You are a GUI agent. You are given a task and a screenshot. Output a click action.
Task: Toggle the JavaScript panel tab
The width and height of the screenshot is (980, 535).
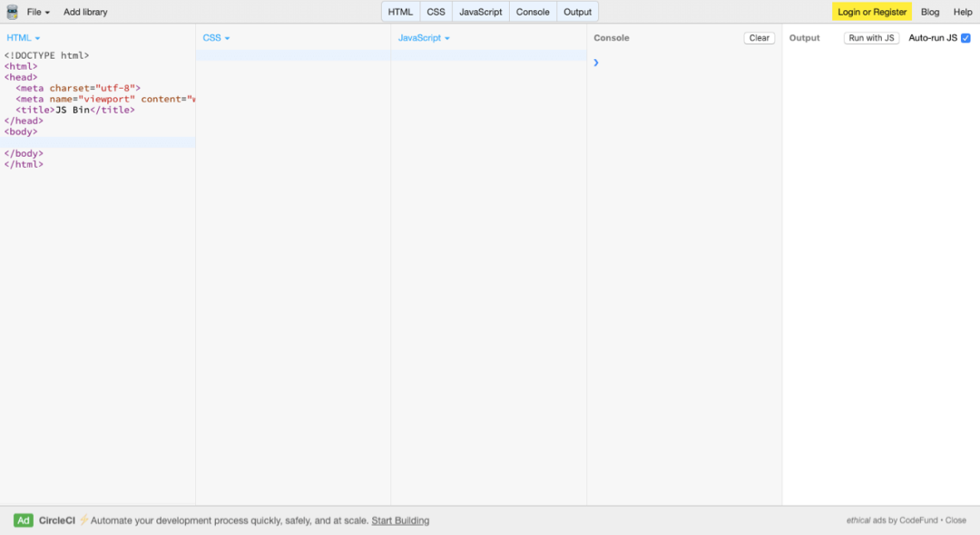(481, 12)
